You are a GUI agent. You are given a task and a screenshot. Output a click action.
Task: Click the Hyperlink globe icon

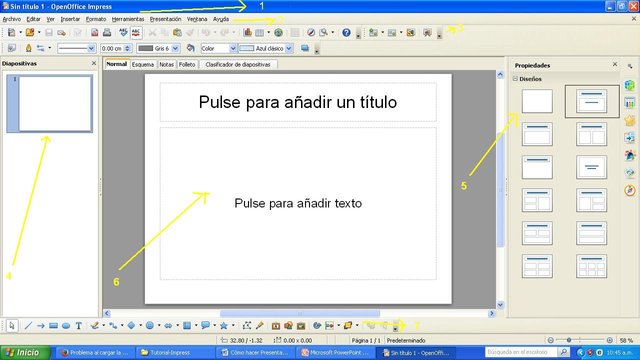coord(278,32)
